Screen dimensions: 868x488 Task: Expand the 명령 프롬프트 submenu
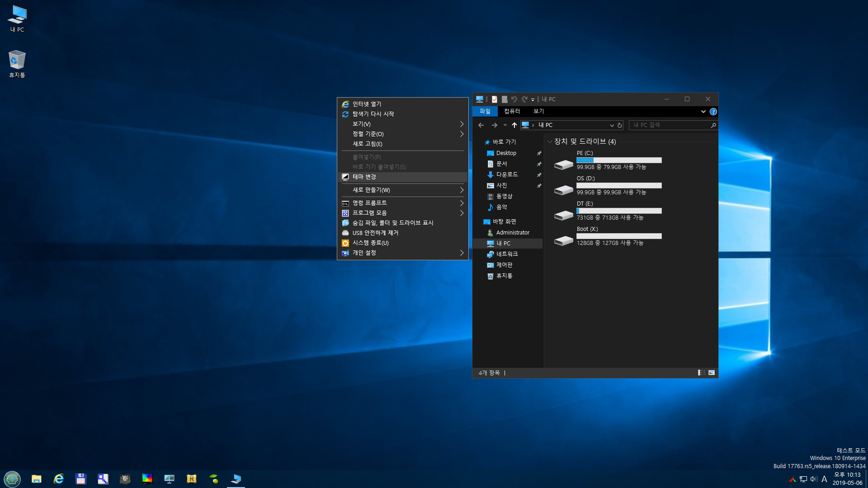click(403, 203)
